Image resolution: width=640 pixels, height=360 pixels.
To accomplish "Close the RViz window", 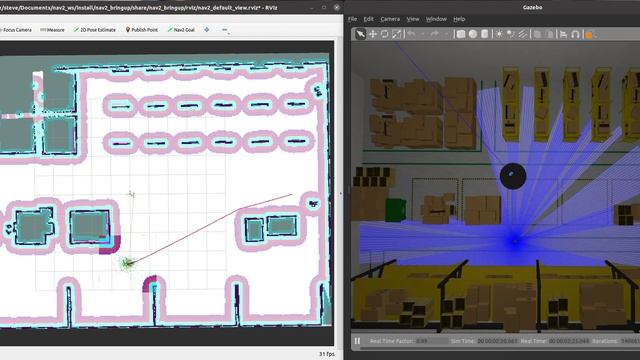I will click(x=336, y=7).
